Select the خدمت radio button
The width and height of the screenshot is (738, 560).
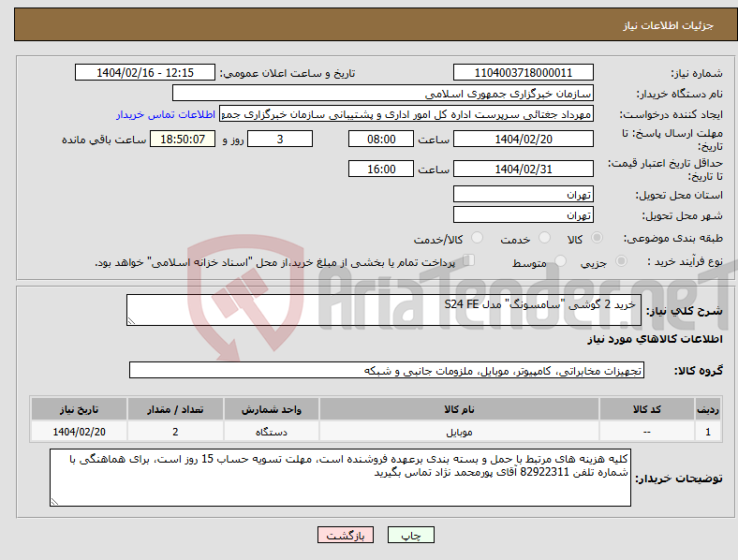(x=544, y=238)
